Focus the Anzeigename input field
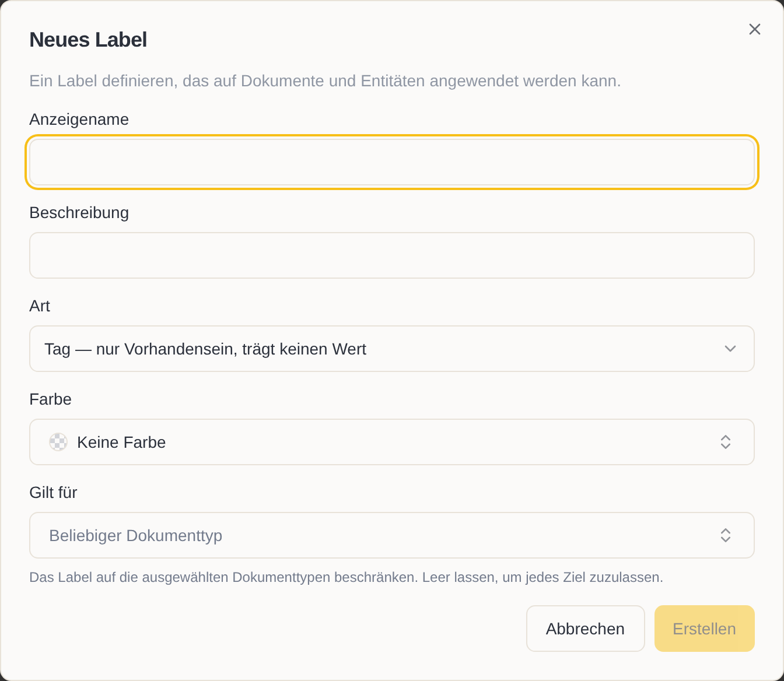 [x=392, y=162]
